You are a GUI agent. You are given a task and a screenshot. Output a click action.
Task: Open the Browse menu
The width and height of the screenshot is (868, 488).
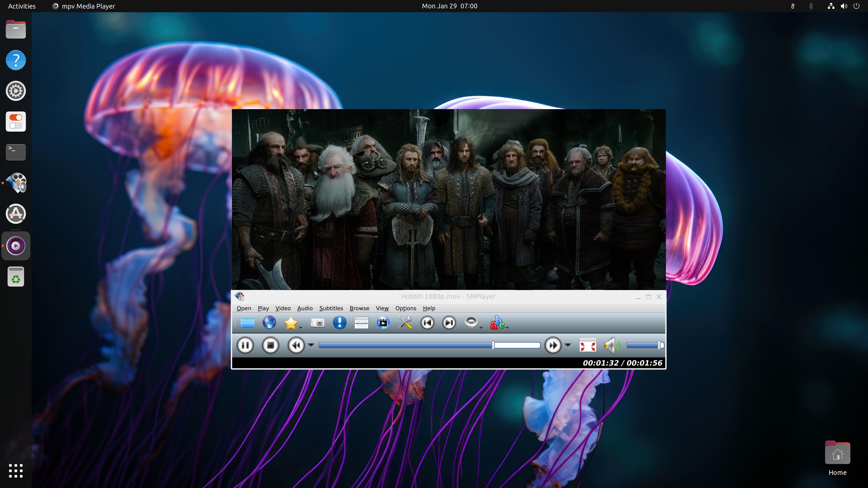pyautogui.click(x=359, y=308)
